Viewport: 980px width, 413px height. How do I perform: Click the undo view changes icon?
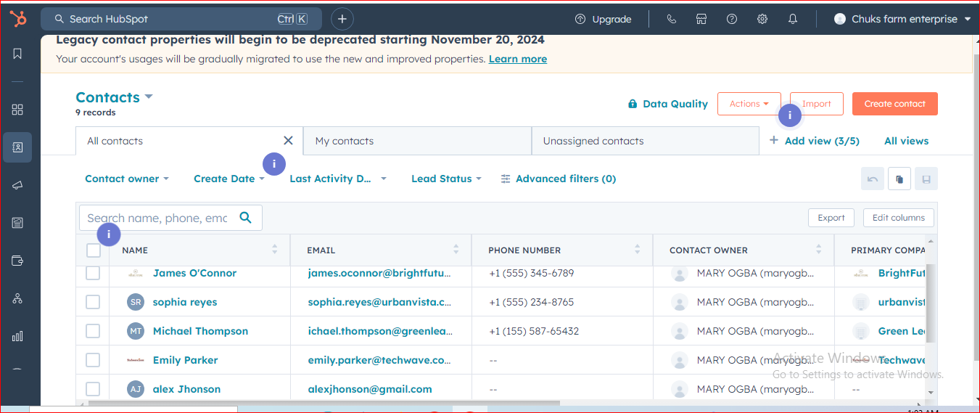point(873,179)
